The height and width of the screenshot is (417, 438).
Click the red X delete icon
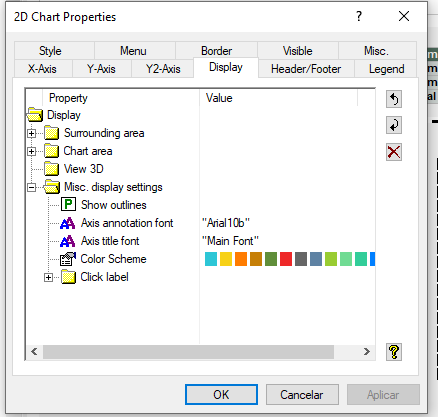tap(394, 152)
